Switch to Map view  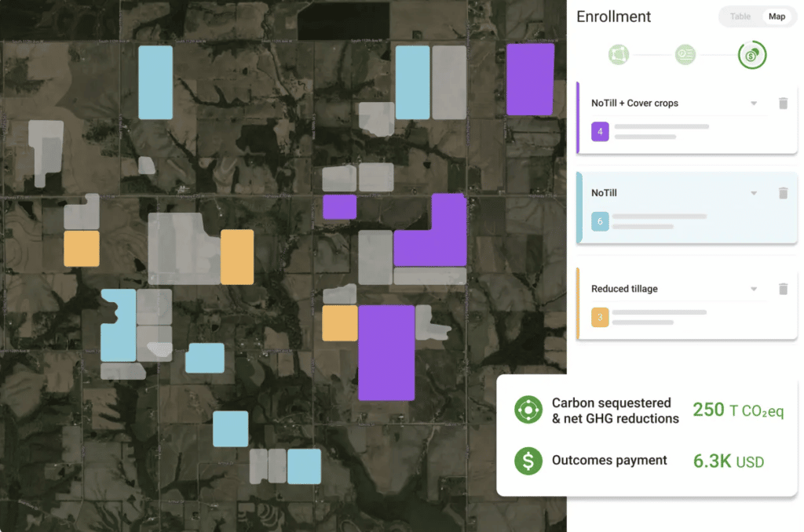coord(777,16)
